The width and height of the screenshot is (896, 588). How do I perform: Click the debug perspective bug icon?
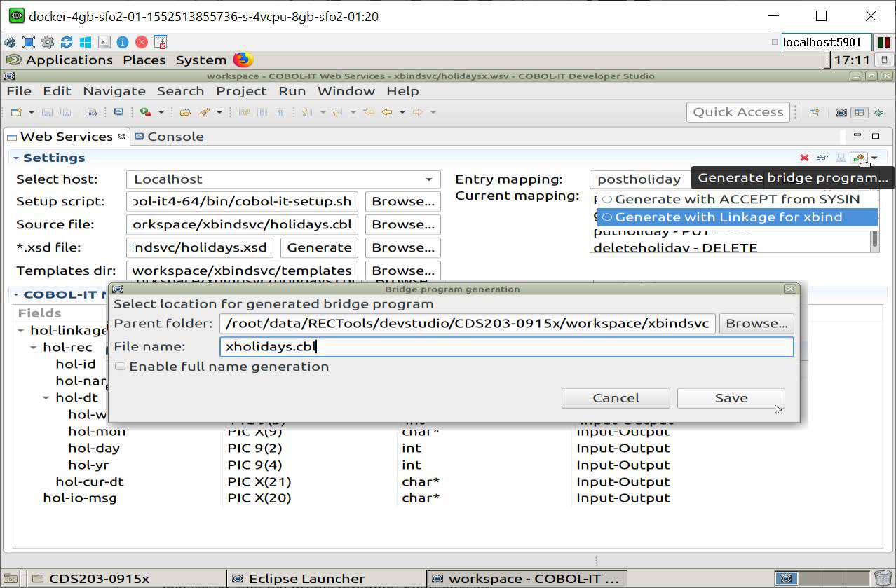[x=878, y=112]
